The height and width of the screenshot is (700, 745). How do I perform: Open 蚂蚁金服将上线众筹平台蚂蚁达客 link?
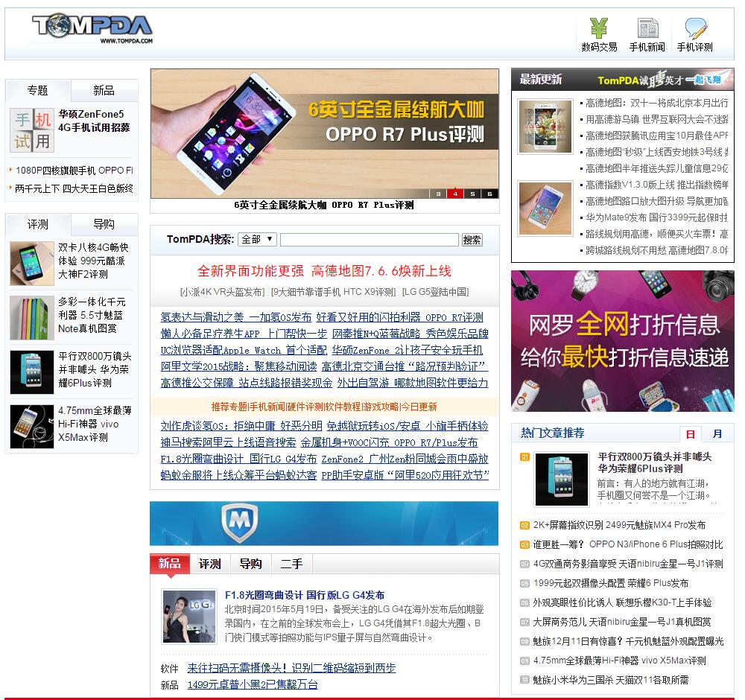[x=238, y=475]
